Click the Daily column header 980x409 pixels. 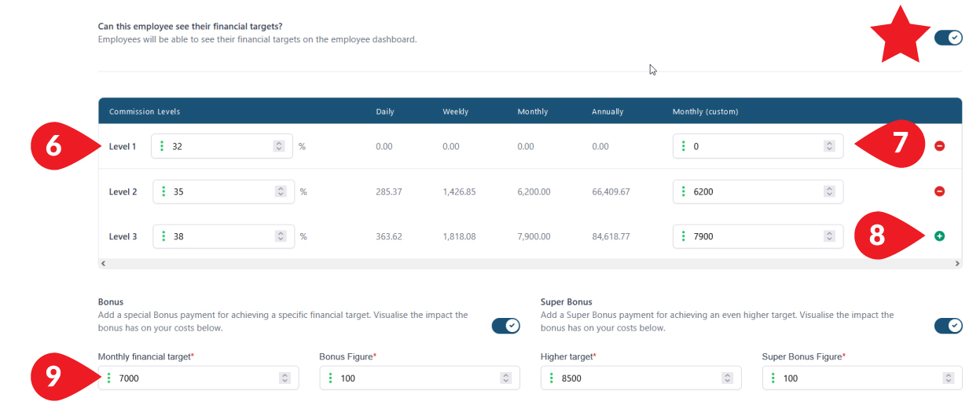pos(385,111)
